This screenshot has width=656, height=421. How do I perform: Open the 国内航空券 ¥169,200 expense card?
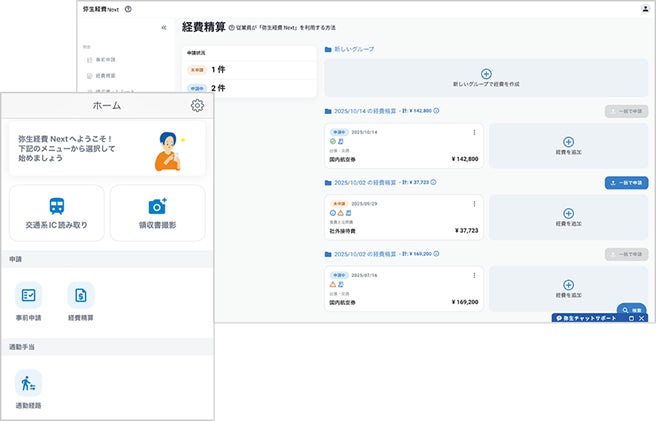(x=404, y=289)
